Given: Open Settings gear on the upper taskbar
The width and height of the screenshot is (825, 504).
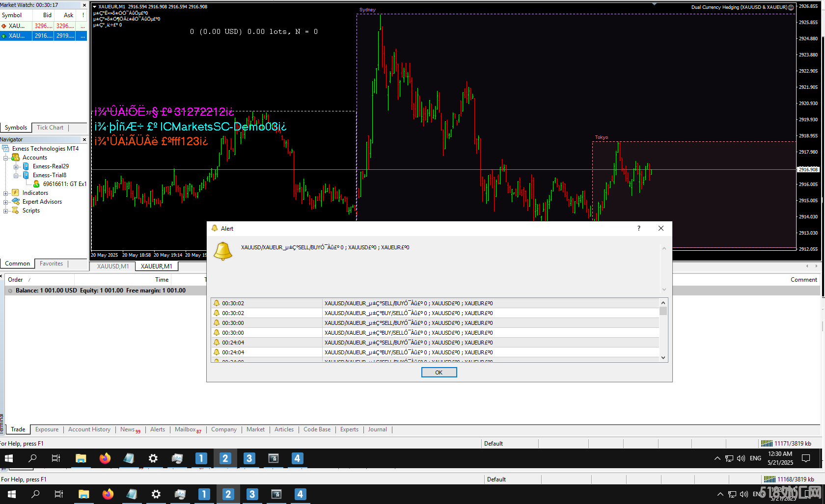Looking at the screenshot, I should point(153,458).
